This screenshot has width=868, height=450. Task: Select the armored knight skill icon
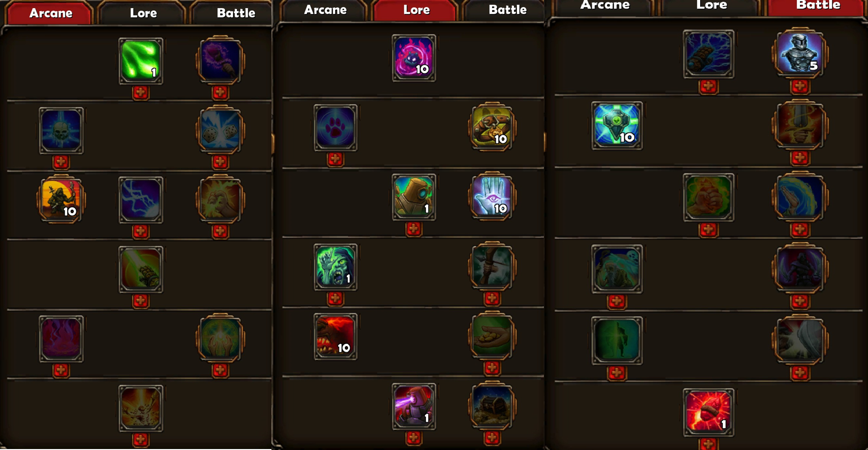(x=799, y=53)
